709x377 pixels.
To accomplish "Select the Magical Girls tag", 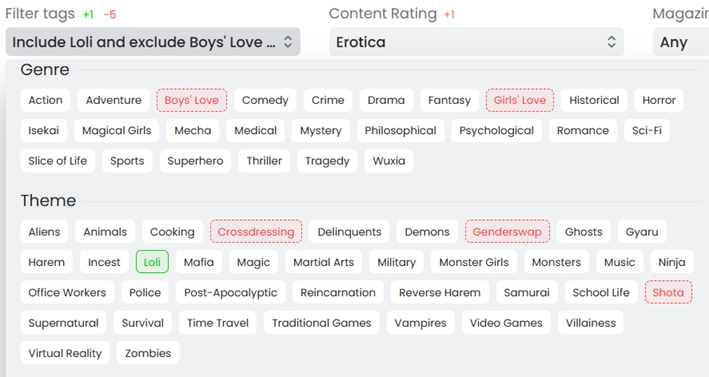I will click(117, 131).
